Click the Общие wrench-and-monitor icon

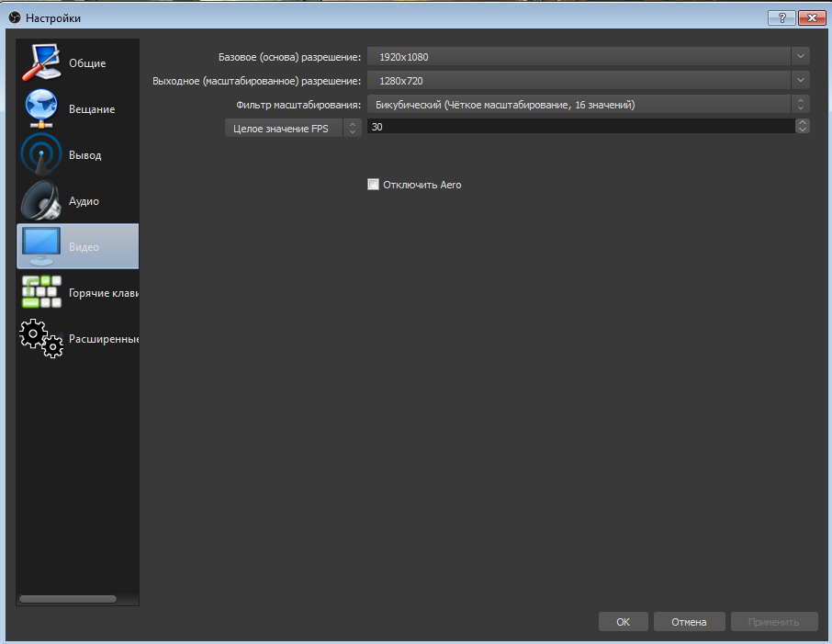tap(40, 62)
